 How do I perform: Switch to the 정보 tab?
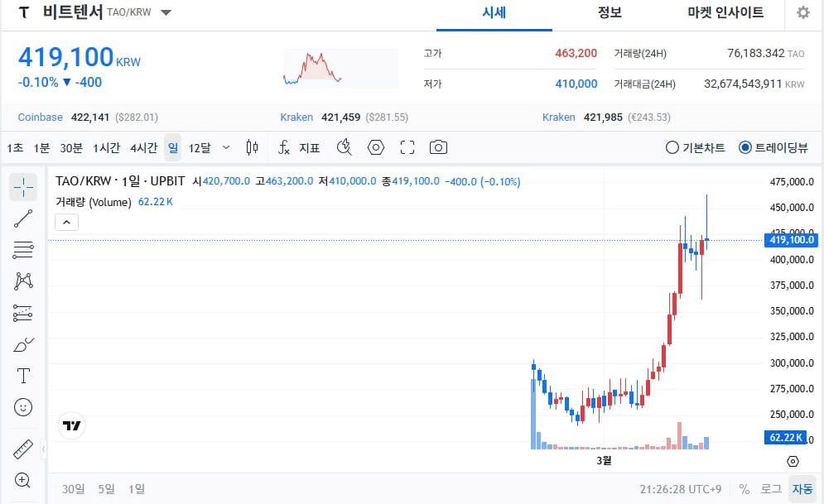(610, 12)
